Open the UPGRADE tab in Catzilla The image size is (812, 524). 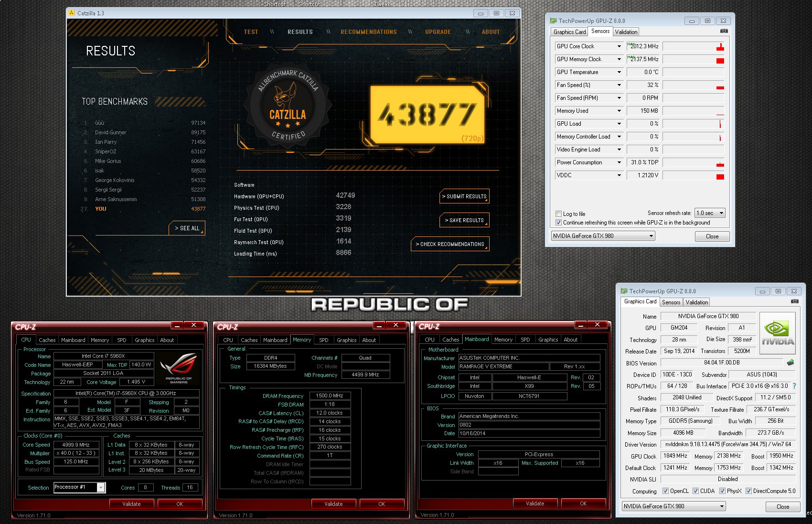[438, 32]
